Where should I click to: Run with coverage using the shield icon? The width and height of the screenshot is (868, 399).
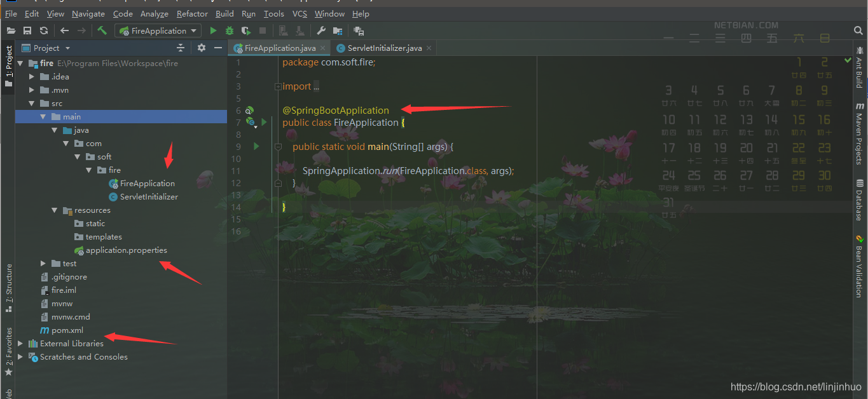[x=246, y=30]
